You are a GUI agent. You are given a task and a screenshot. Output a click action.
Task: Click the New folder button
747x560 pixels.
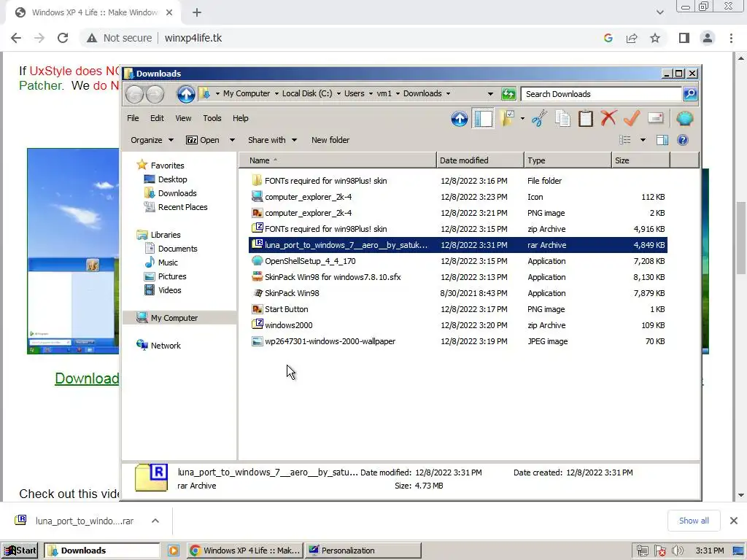pos(330,140)
